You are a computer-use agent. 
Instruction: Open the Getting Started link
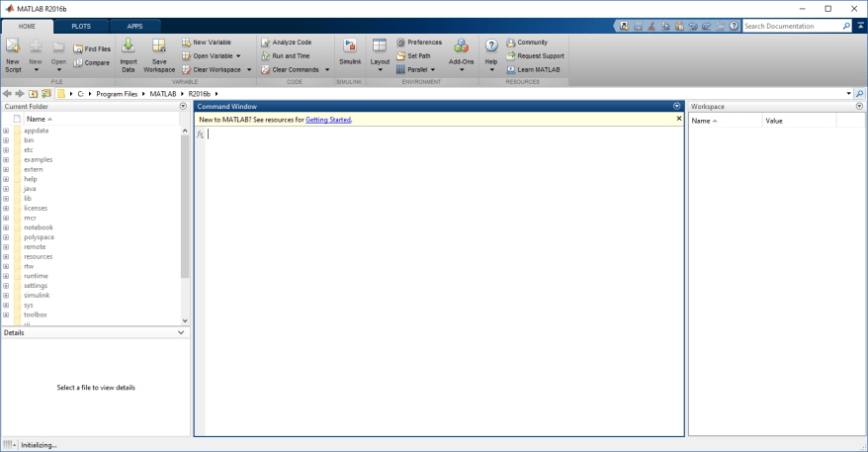[x=327, y=120]
